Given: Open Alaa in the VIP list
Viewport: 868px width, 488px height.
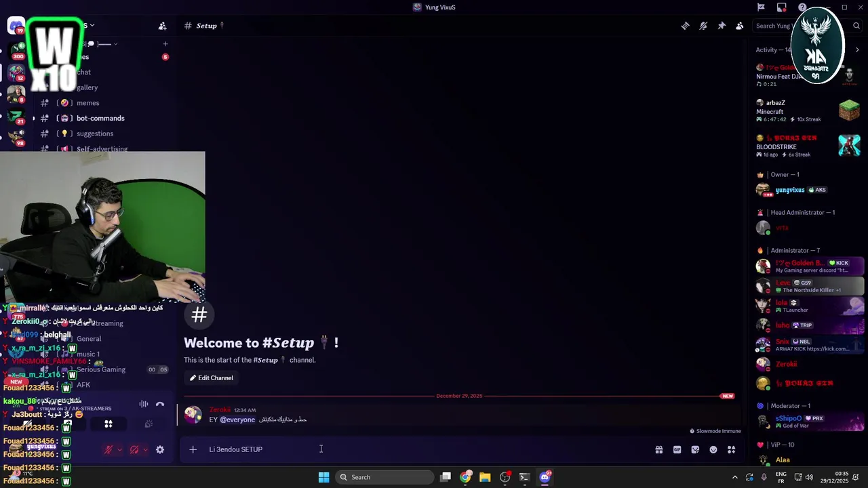Looking at the screenshot, I should pyautogui.click(x=808, y=460).
